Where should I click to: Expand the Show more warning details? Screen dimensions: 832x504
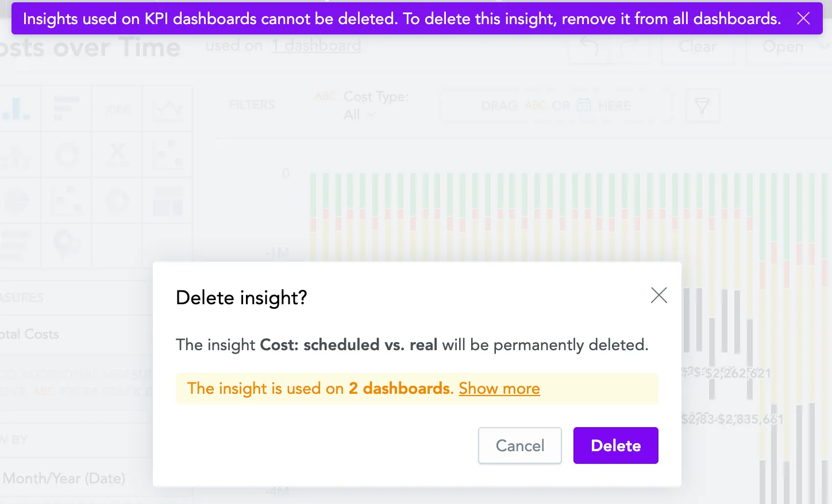pos(499,389)
